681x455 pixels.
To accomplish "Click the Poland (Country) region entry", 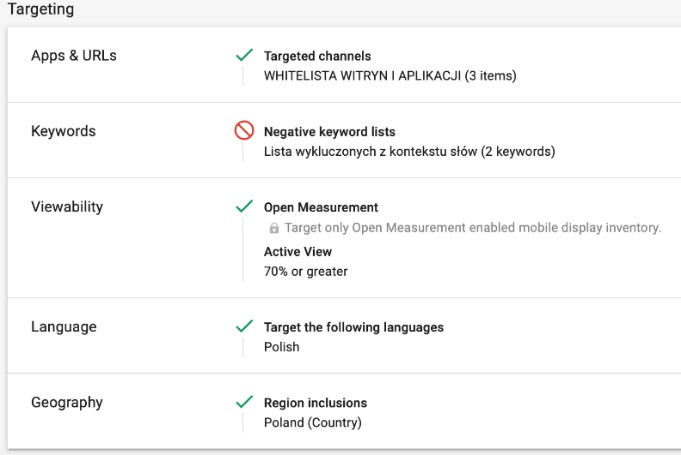I will click(x=312, y=423).
